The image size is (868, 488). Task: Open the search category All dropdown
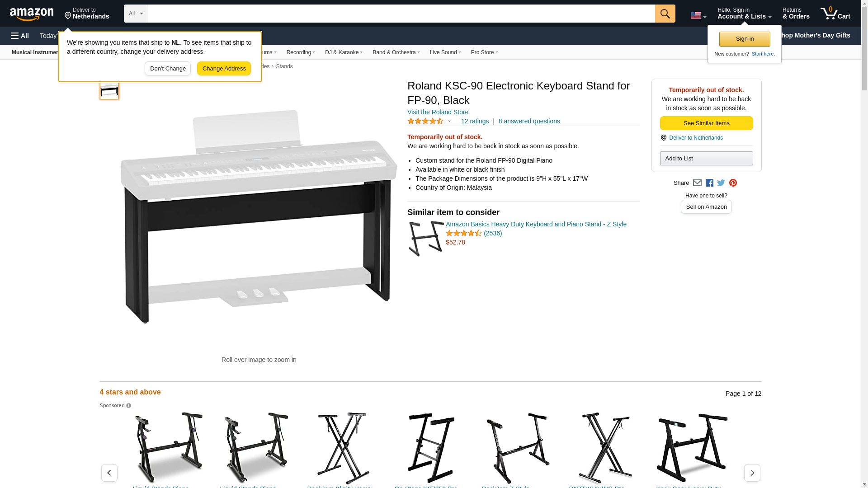pyautogui.click(x=135, y=14)
